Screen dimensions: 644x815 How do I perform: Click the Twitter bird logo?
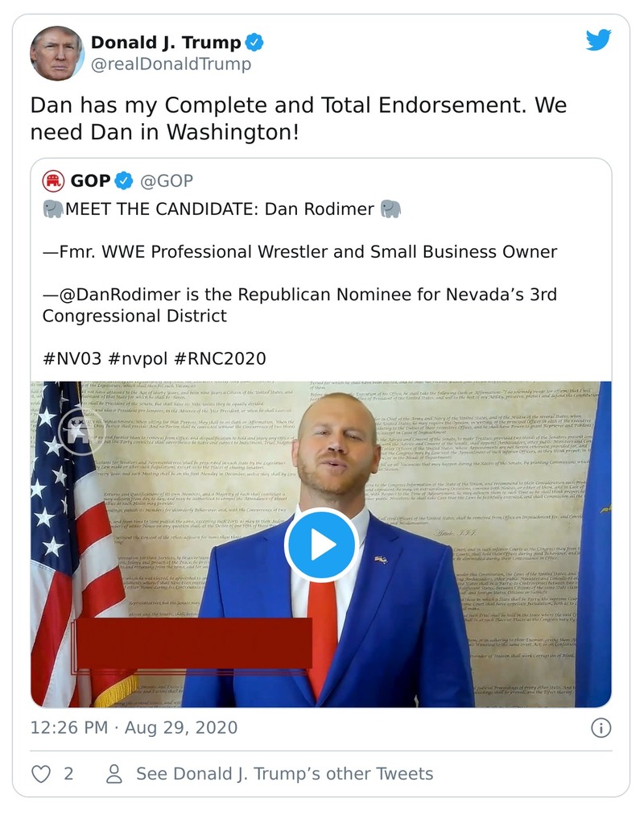point(598,40)
